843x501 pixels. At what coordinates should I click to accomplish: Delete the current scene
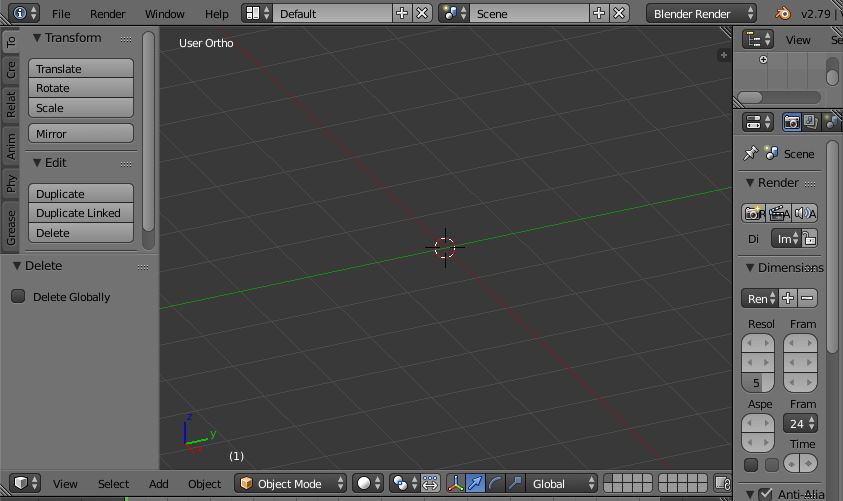[619, 13]
